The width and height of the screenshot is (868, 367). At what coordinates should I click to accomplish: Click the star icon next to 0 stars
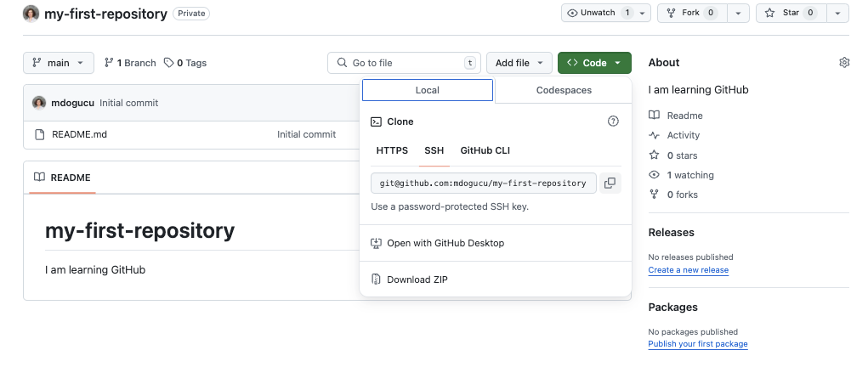[x=655, y=155]
